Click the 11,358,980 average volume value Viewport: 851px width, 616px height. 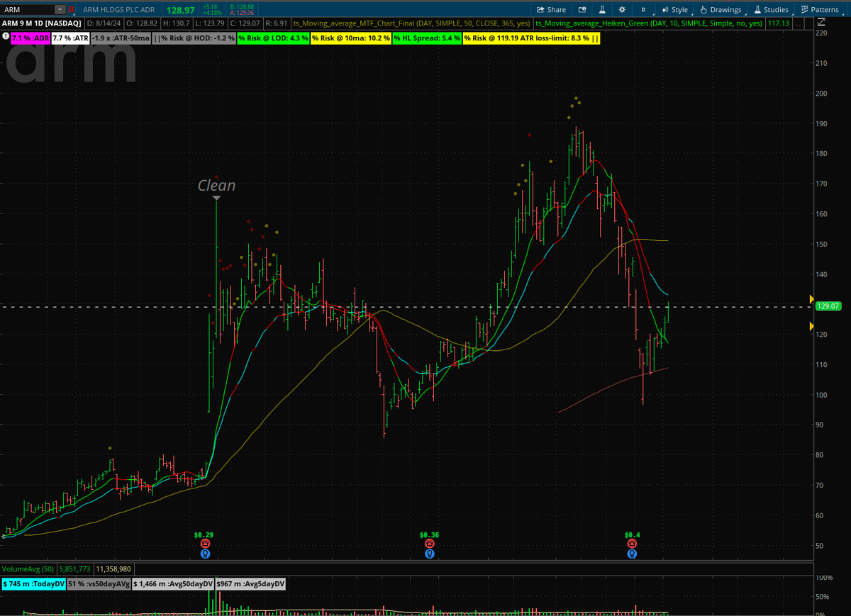(x=115, y=569)
